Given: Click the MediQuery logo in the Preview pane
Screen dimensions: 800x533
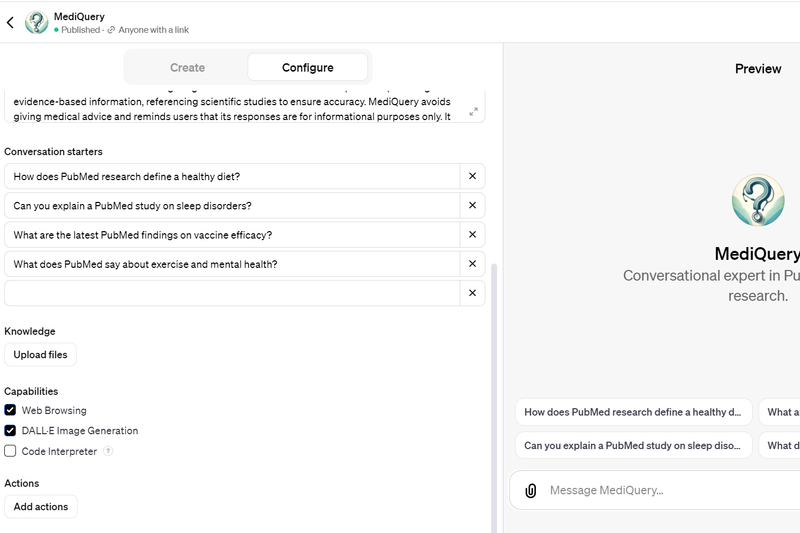Looking at the screenshot, I should click(x=758, y=200).
